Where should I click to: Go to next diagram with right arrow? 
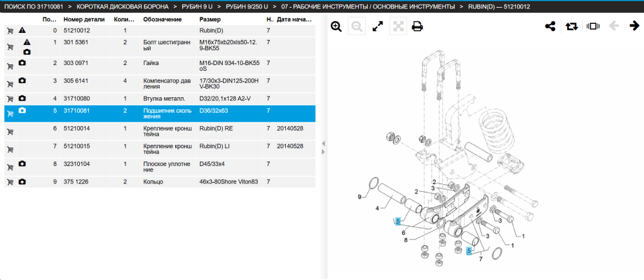tap(634, 26)
